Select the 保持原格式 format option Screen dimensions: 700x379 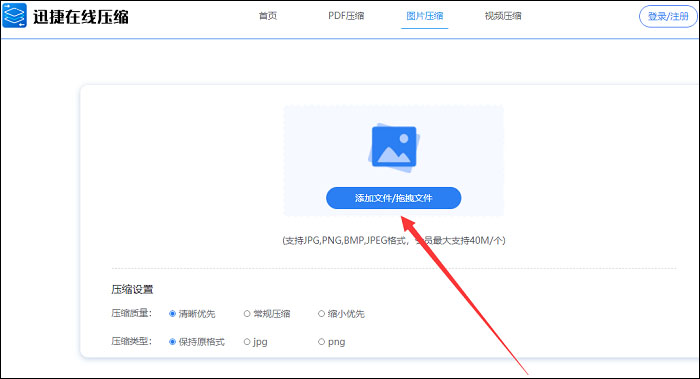197,342
